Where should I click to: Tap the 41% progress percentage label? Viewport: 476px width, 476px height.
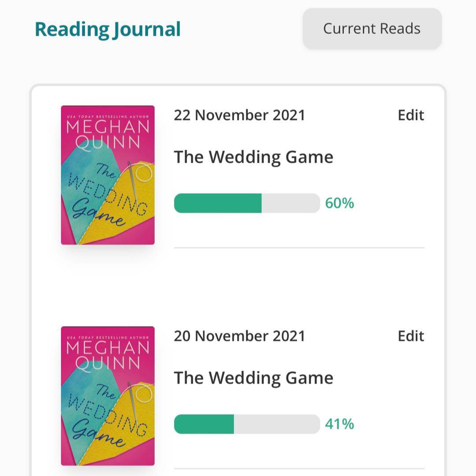339,424
